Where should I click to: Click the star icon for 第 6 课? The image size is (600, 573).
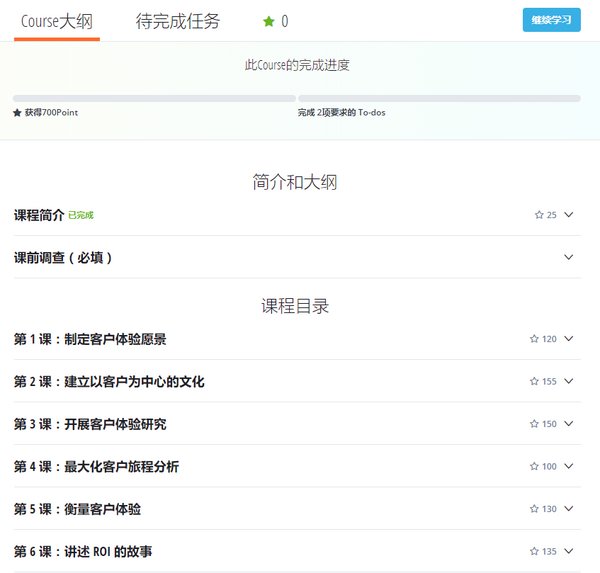click(534, 551)
